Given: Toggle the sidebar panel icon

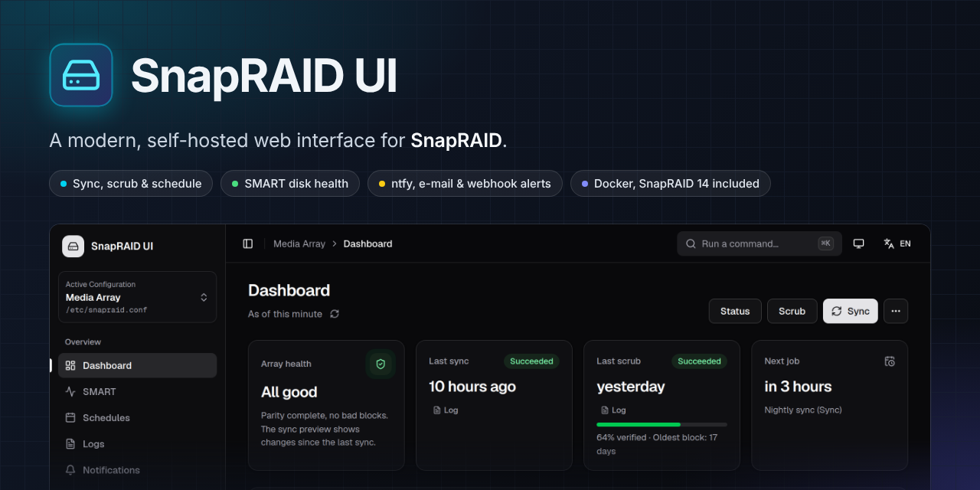Looking at the screenshot, I should tap(248, 243).
